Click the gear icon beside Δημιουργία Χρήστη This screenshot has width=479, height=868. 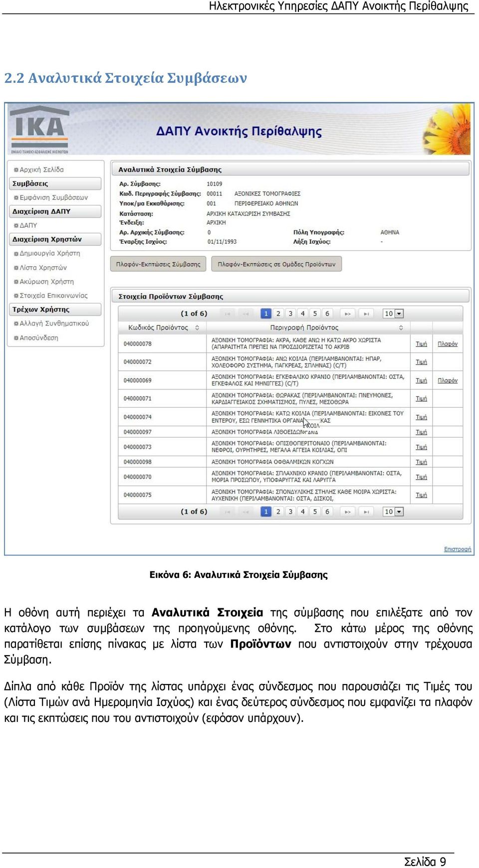click(x=16, y=254)
